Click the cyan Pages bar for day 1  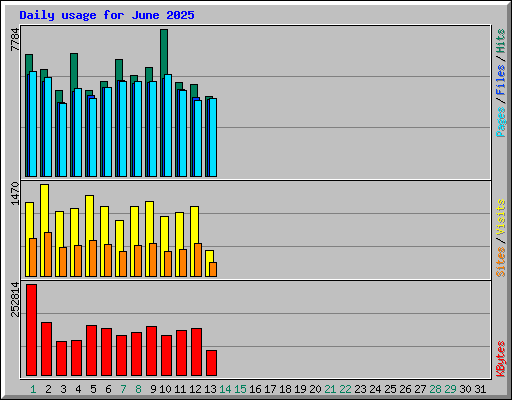click(x=33, y=124)
